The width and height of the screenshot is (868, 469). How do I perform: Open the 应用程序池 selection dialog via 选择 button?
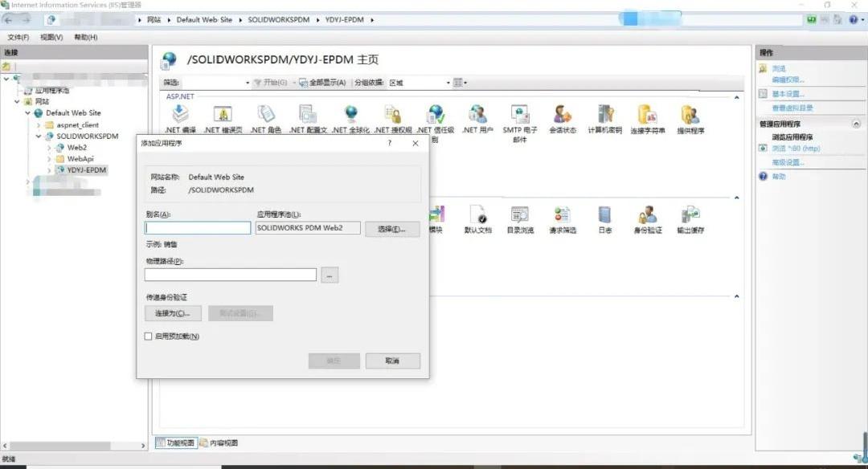point(392,228)
